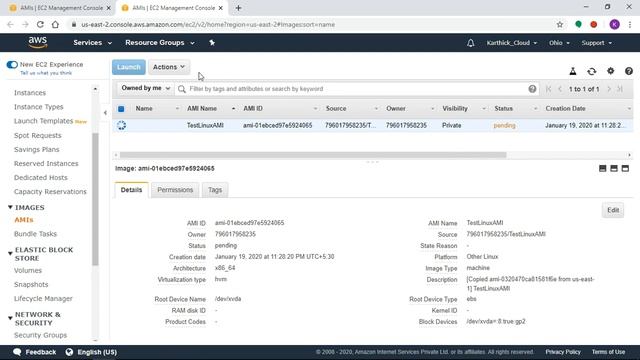
Task: Click the experiments flask icon
Action: 573,71
